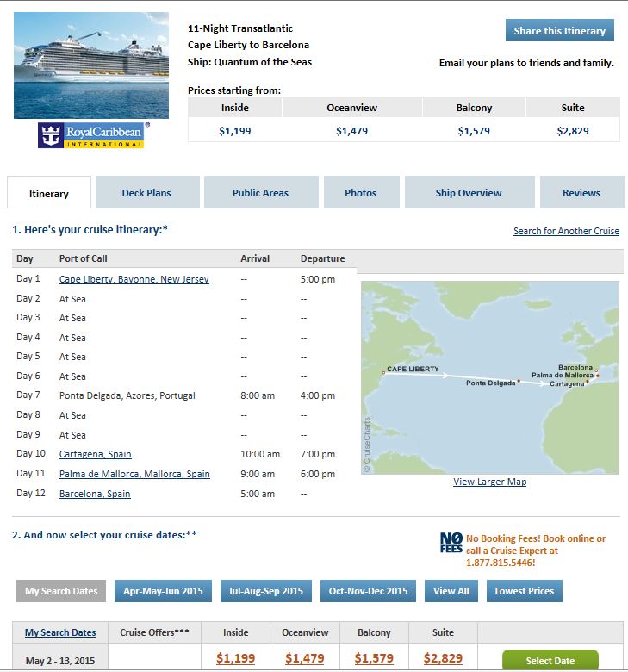This screenshot has height=672, width=628.
Task: Open the Reviews tab
Action: (581, 193)
